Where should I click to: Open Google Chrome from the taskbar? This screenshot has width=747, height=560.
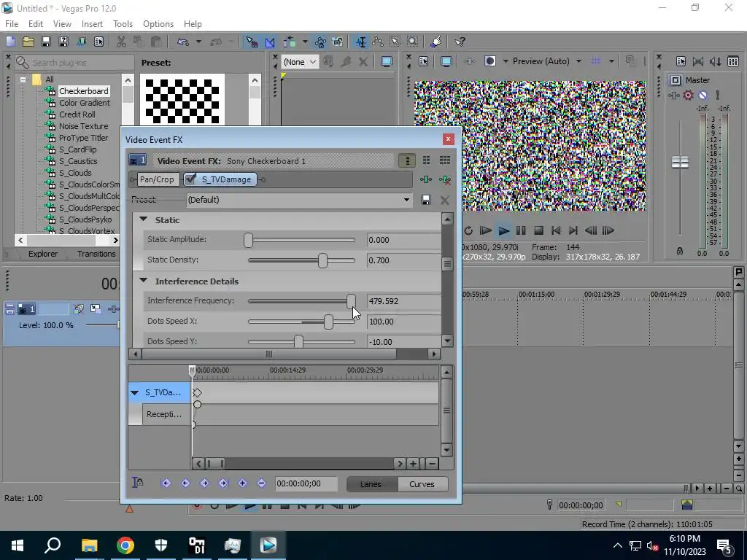tap(125, 545)
